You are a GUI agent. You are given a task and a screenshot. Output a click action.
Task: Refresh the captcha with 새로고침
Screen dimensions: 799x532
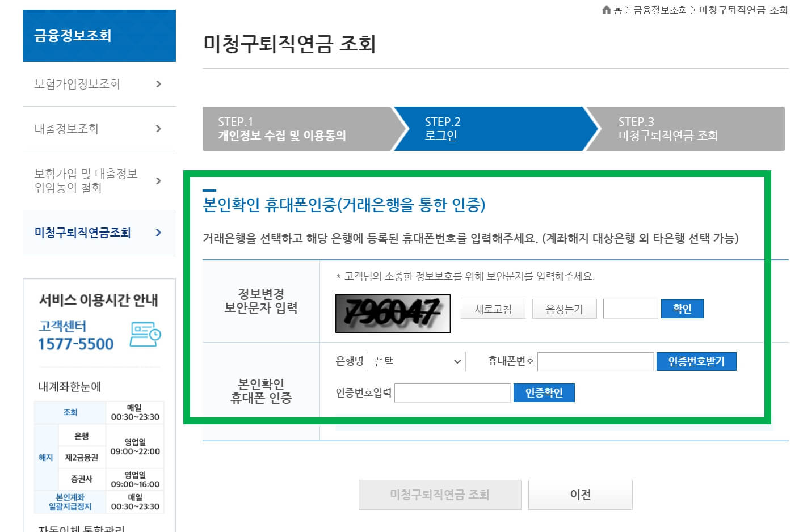(493, 309)
